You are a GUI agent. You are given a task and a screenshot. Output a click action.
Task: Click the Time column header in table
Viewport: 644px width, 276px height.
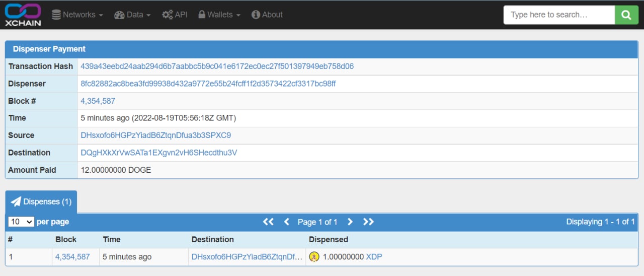pos(112,239)
